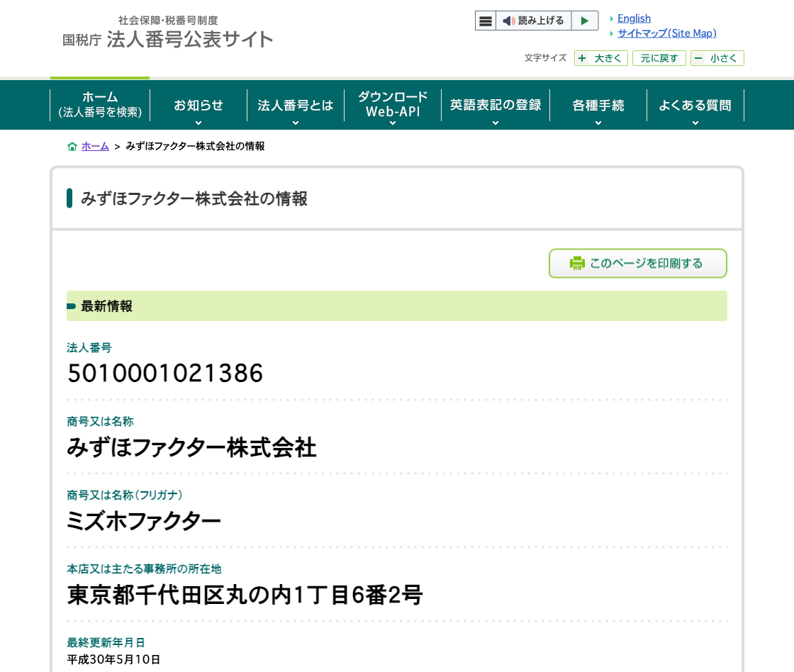Viewport: 794px width, 672px height.
Task: Expand chevron under お知らせ
Action: point(198,123)
